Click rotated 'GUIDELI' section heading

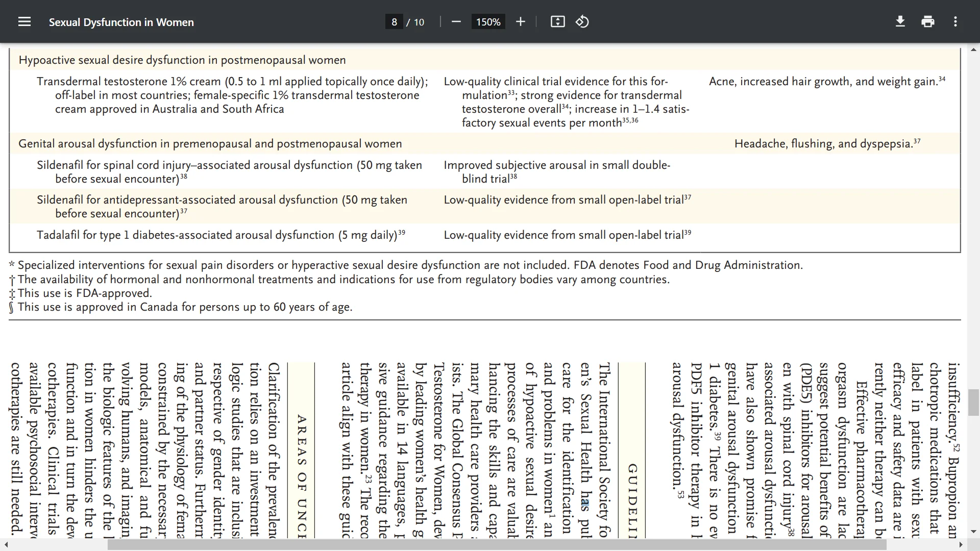pyautogui.click(x=632, y=500)
